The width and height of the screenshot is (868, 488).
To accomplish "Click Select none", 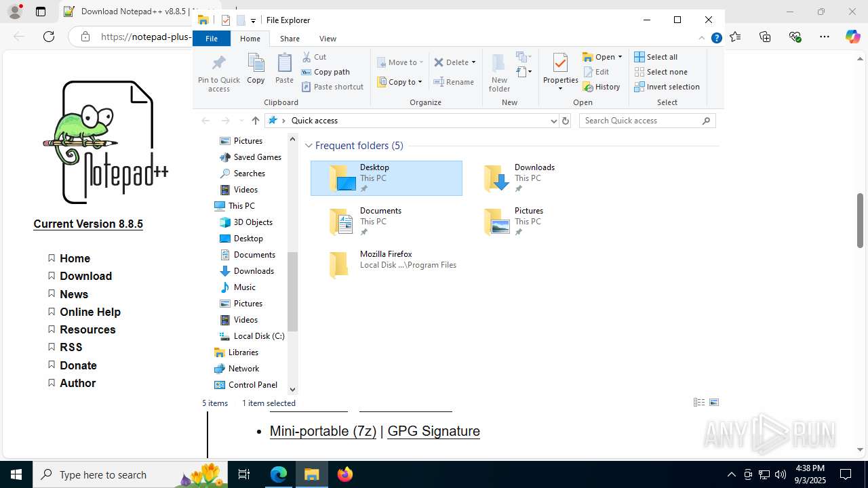I will [x=661, y=72].
